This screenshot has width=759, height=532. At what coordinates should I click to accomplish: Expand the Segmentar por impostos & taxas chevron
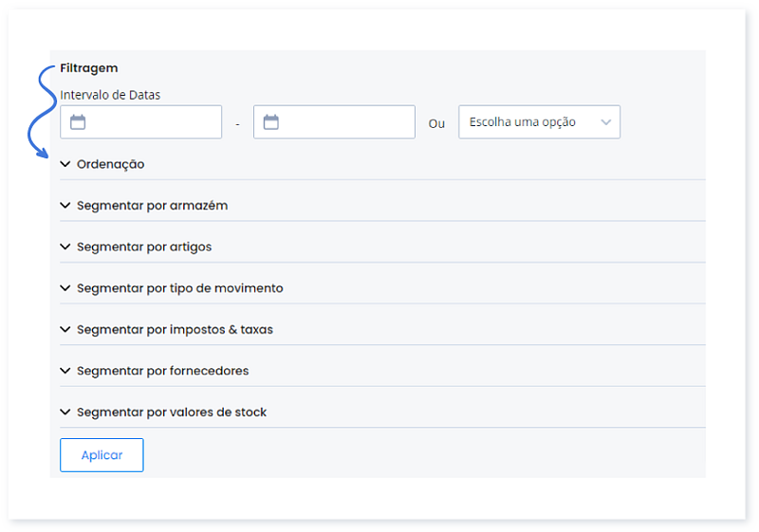pyautogui.click(x=65, y=329)
